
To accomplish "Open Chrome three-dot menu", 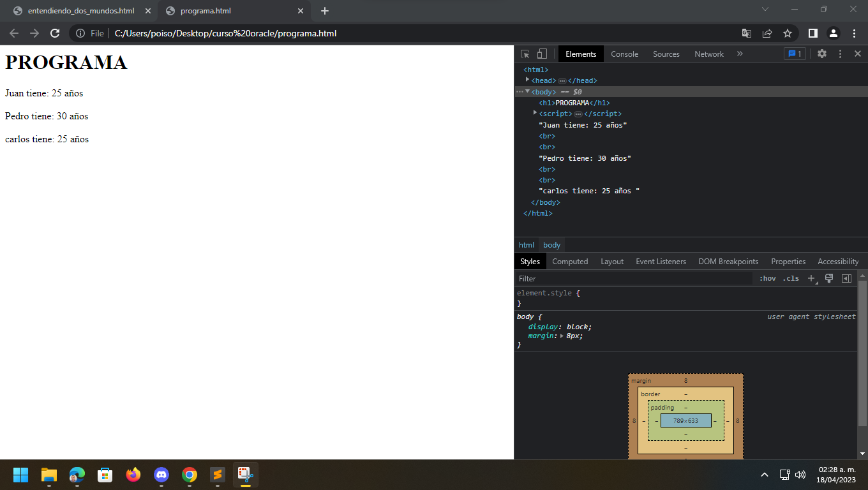I will [854, 33].
